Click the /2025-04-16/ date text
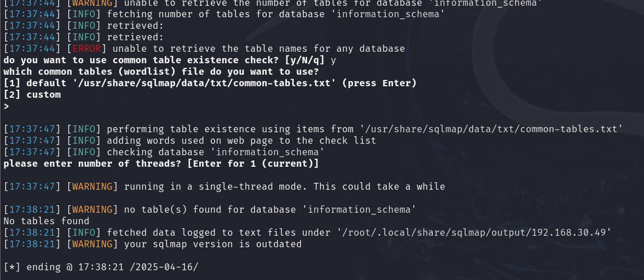This screenshot has height=280, width=644. tap(164, 267)
